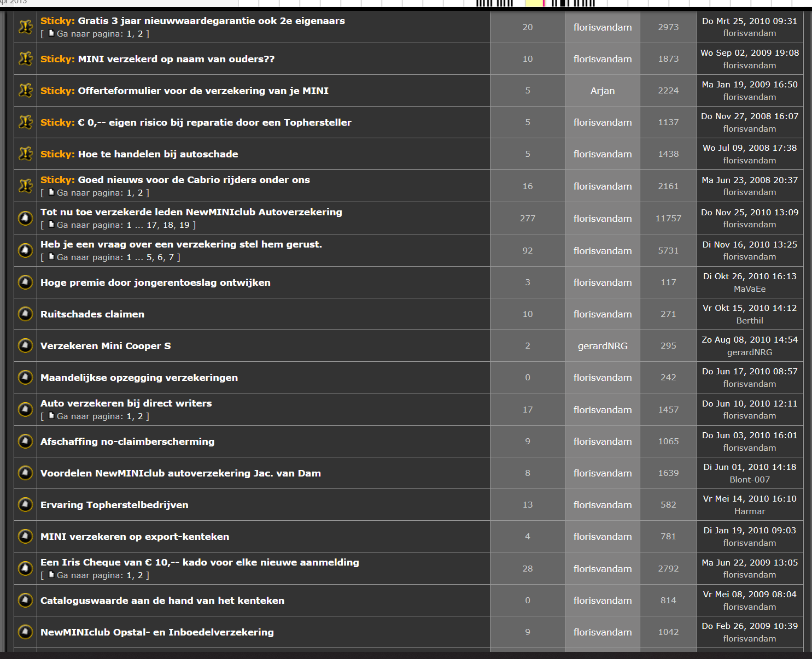Click the topic icon beside 'Verzekeren Mini Cooper S'
812x659 pixels.
click(25, 345)
